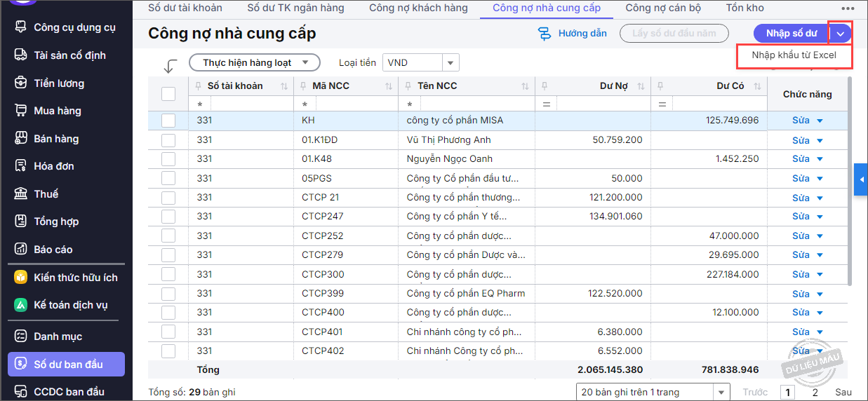This screenshot has height=401, width=868.
Task: Select the checkbox for công ty cổ phần MISA
Action: point(168,121)
